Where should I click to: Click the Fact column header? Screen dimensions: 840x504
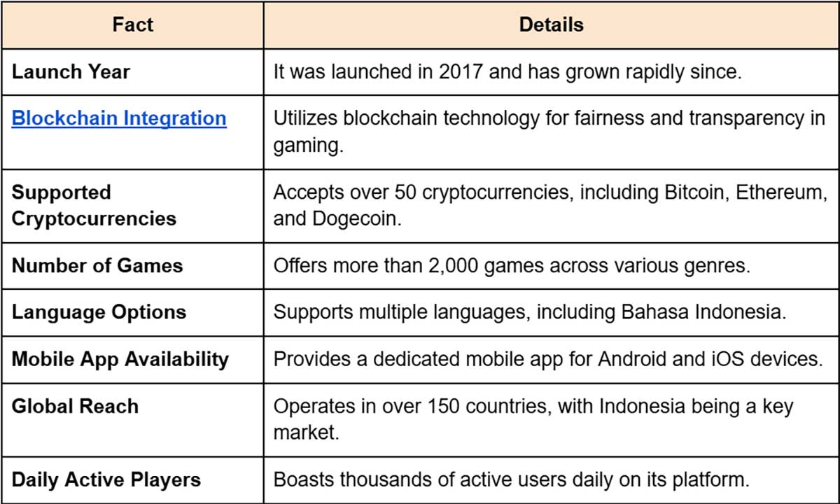coord(132,24)
